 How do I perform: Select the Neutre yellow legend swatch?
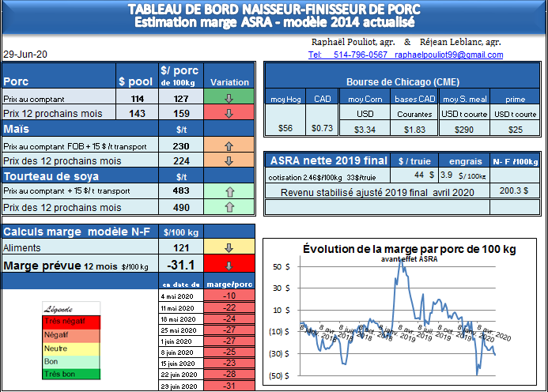pos(70,347)
